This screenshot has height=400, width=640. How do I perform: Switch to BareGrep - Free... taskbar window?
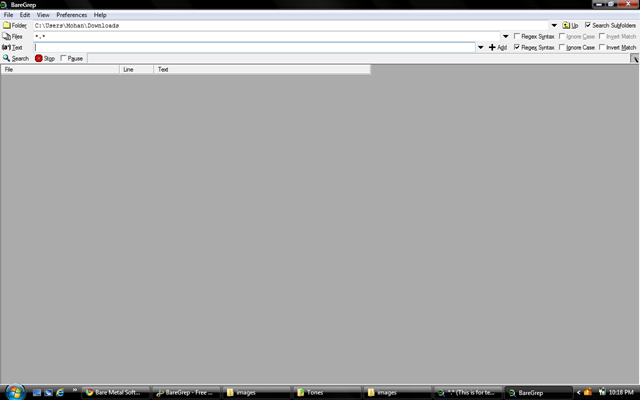[x=187, y=393]
